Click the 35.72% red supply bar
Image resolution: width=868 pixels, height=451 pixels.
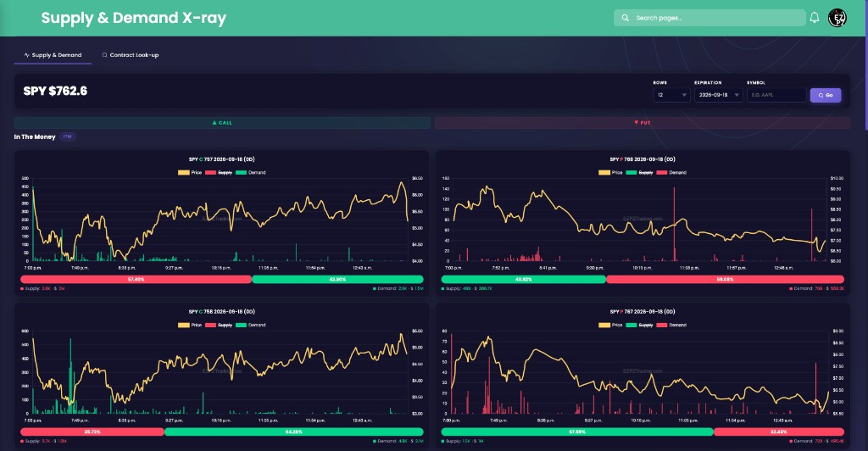click(x=92, y=432)
